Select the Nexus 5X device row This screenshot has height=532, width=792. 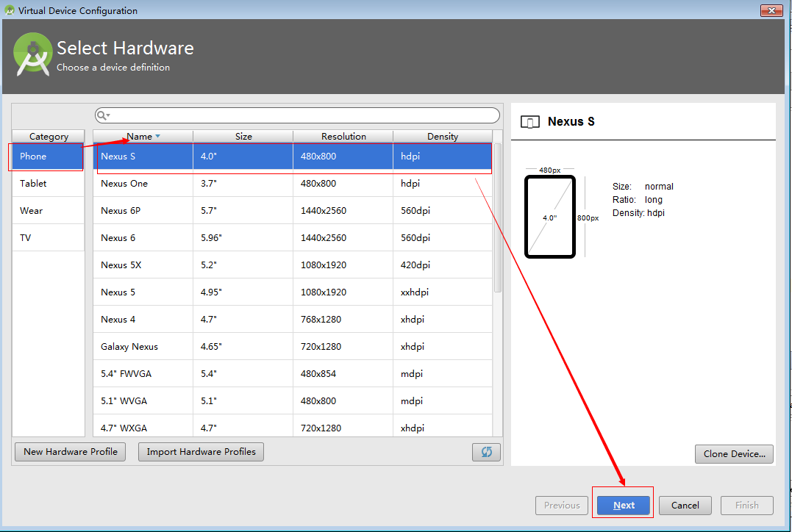293,265
